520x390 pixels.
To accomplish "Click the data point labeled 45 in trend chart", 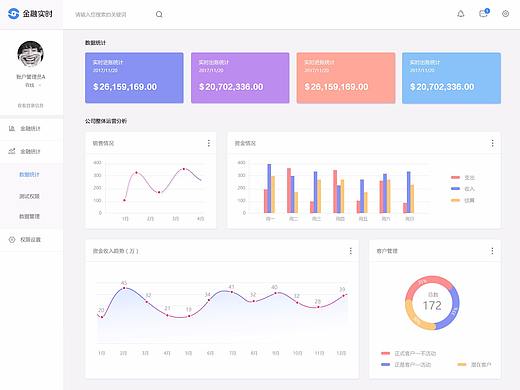I will coord(124,288).
